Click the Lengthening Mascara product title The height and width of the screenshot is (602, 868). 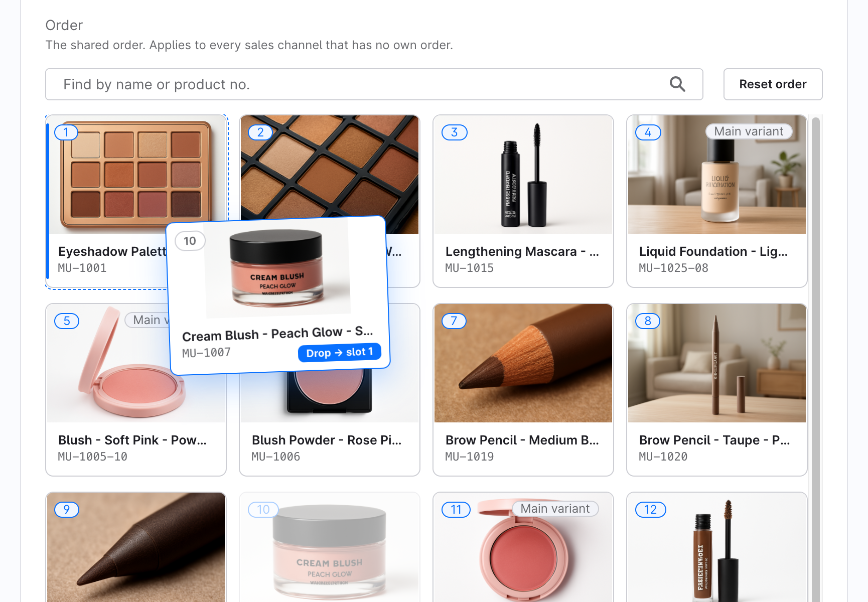[522, 251]
